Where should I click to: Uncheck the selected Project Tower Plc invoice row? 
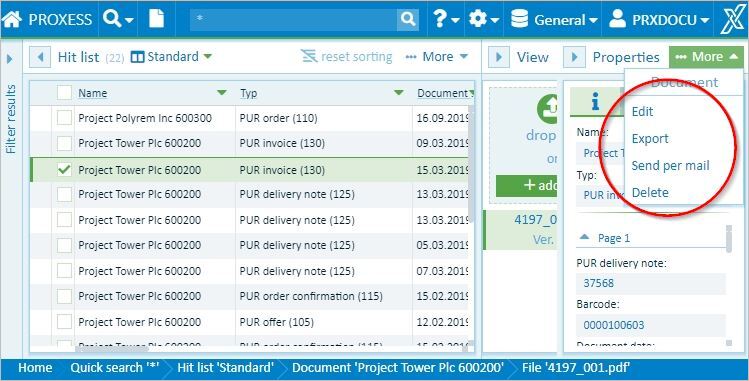(64, 169)
